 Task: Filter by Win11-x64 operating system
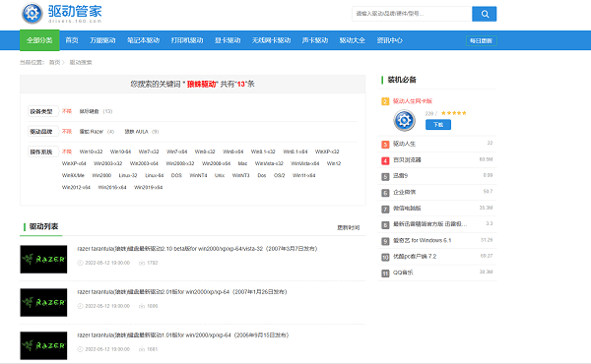[x=303, y=175]
